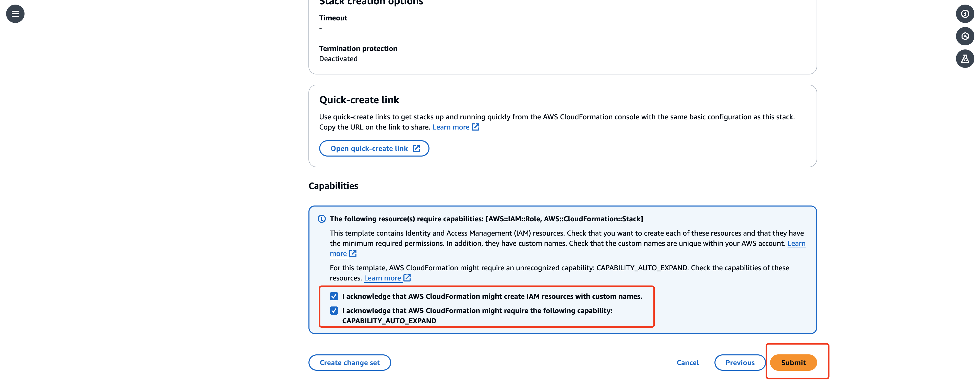Uncheck the CAPABILITY_AUTO_EXPAND acknowledgment
The height and width of the screenshot is (385, 980).
click(x=334, y=311)
